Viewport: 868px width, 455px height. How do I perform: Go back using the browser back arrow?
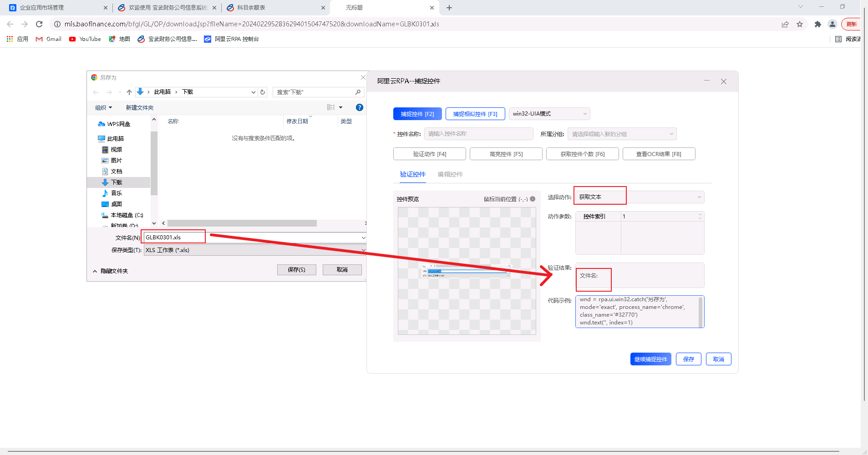10,24
